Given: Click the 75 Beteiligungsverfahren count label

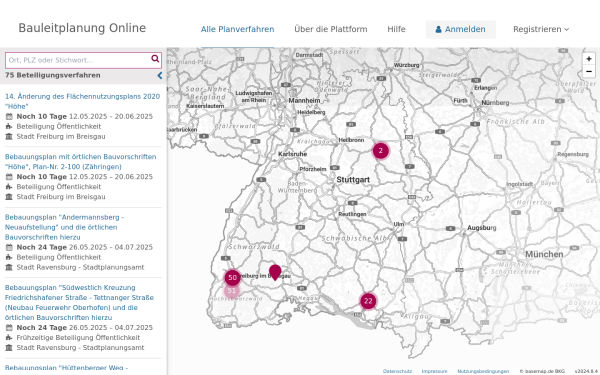Looking at the screenshot, I should (53, 75).
